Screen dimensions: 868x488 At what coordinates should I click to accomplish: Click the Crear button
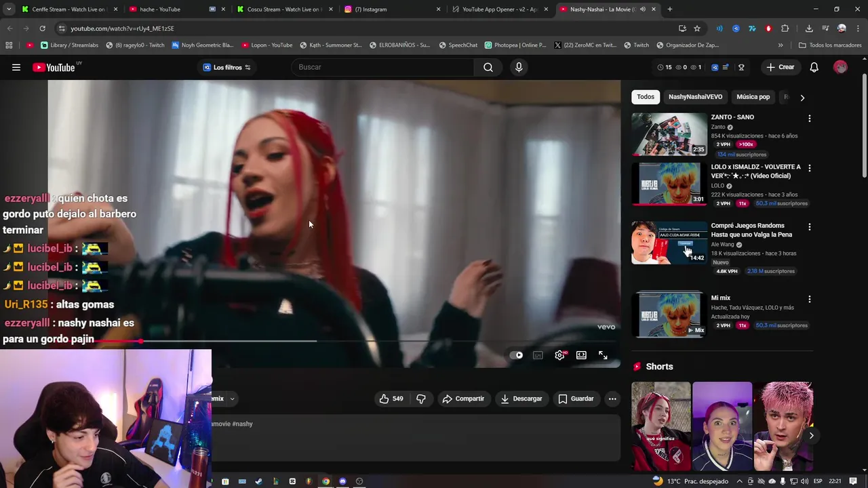[780, 67]
